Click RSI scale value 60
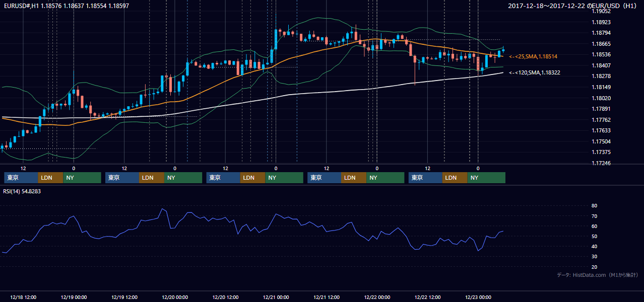 pyautogui.click(x=594, y=226)
